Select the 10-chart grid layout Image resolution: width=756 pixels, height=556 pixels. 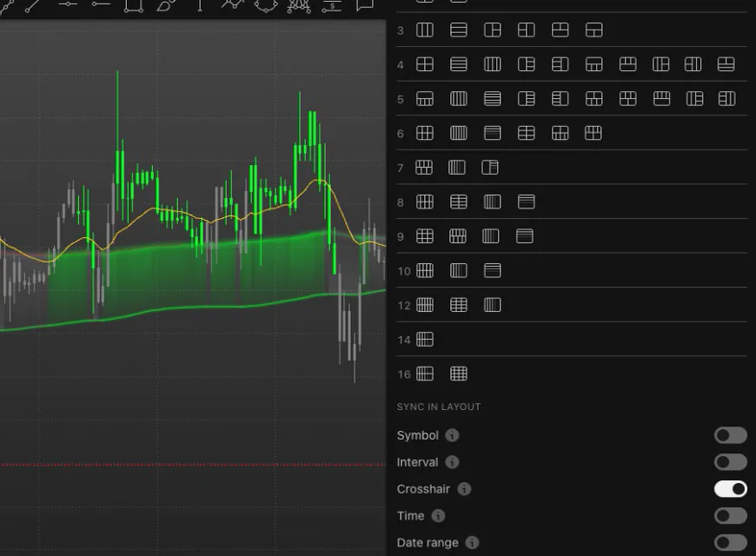[425, 270]
